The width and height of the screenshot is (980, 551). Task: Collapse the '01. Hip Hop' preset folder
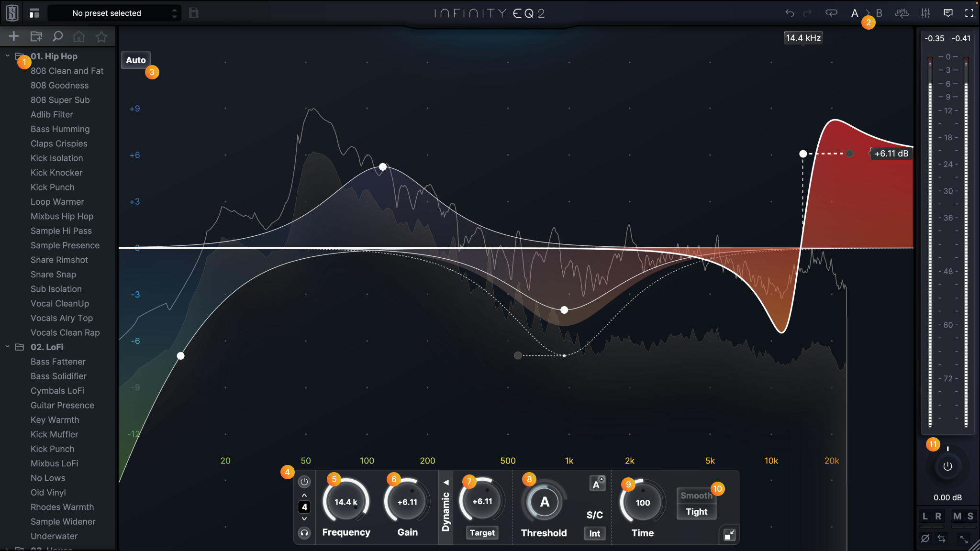click(8, 55)
